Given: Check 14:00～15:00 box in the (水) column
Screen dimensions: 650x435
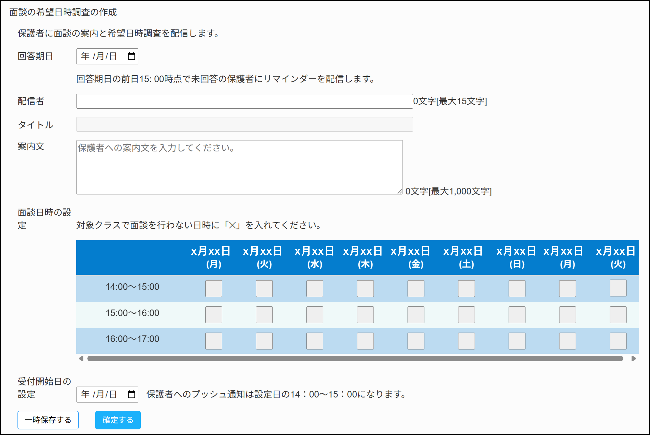Looking at the screenshot, I should pos(314,289).
